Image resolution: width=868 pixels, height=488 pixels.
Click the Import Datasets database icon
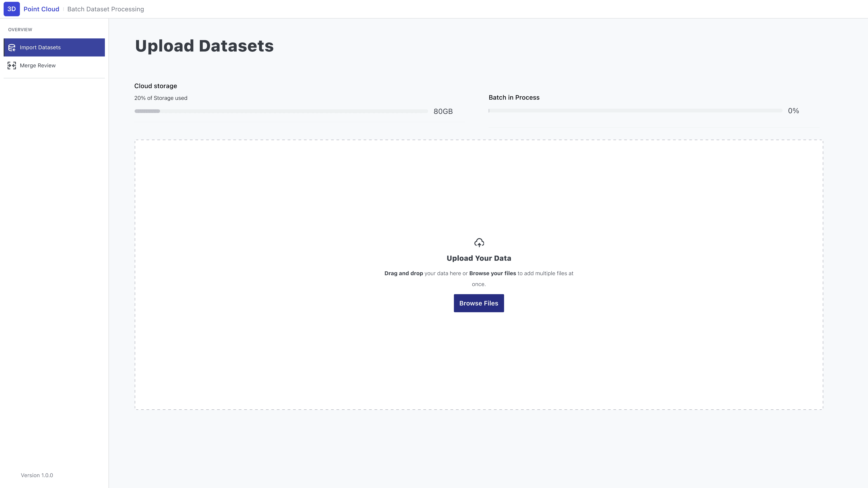(x=12, y=47)
